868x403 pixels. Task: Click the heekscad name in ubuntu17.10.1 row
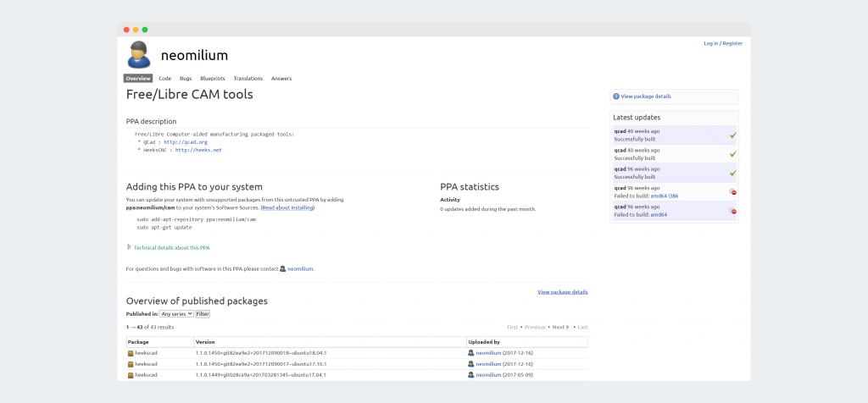click(x=146, y=364)
